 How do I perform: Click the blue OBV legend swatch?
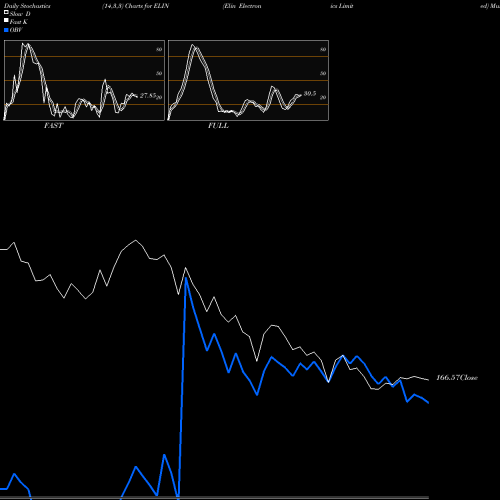(6, 30)
